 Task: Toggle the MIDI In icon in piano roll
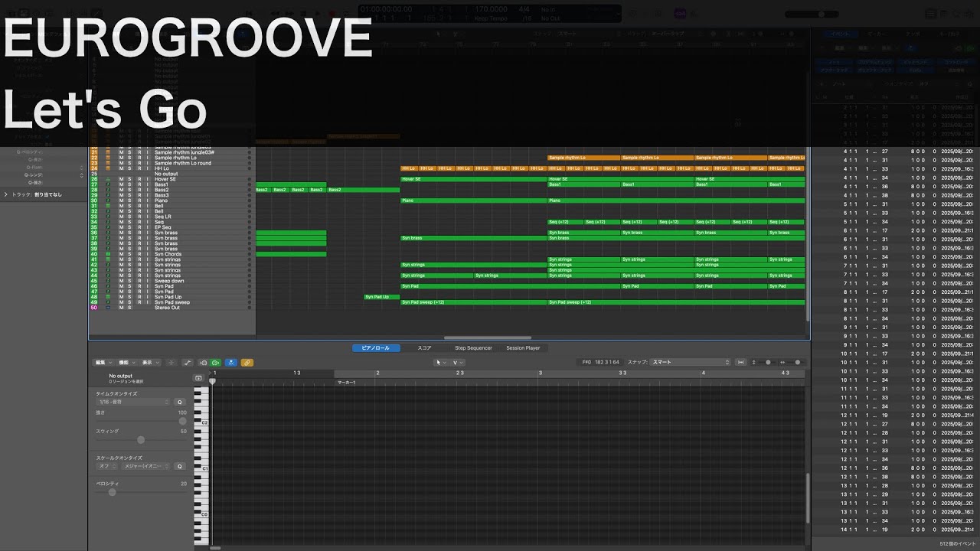(203, 363)
